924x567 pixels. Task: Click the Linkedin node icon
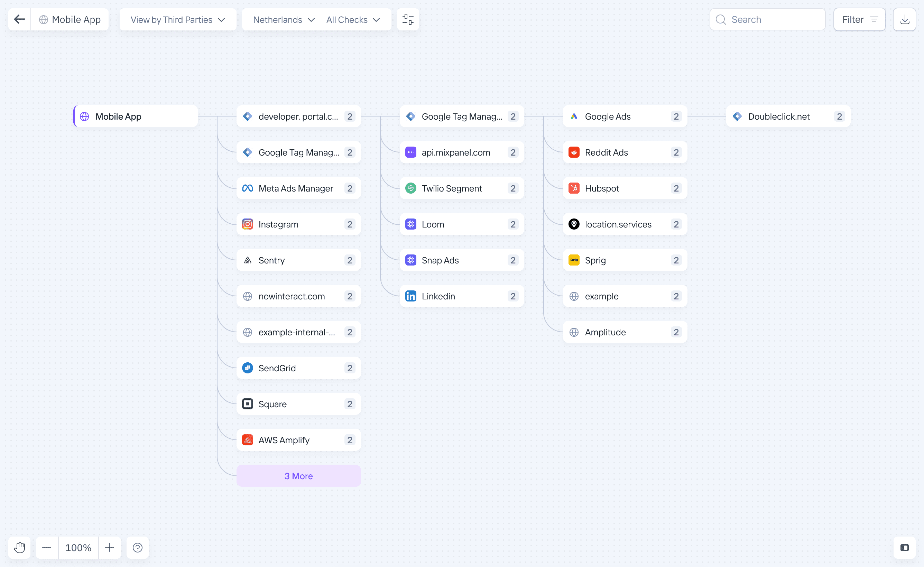tap(410, 296)
